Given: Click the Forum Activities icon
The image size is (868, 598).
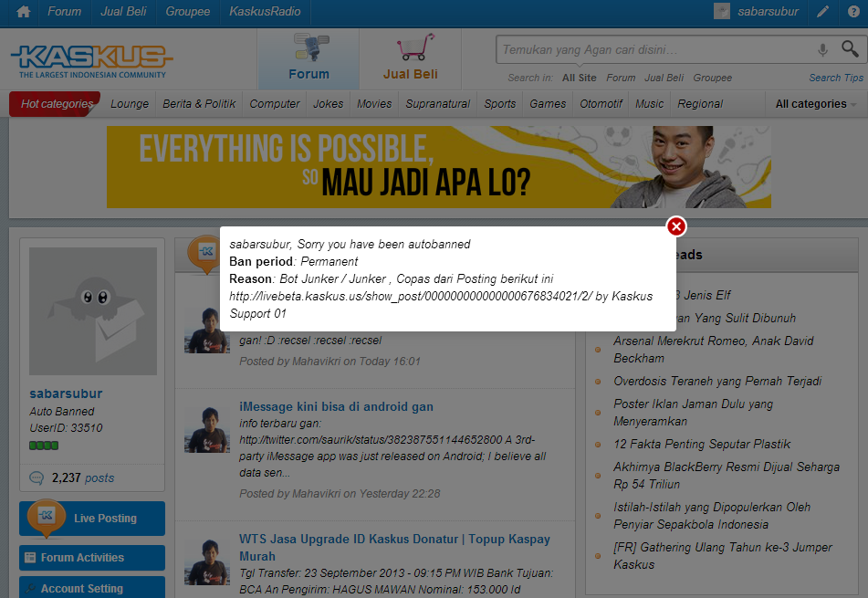Looking at the screenshot, I should [30, 558].
